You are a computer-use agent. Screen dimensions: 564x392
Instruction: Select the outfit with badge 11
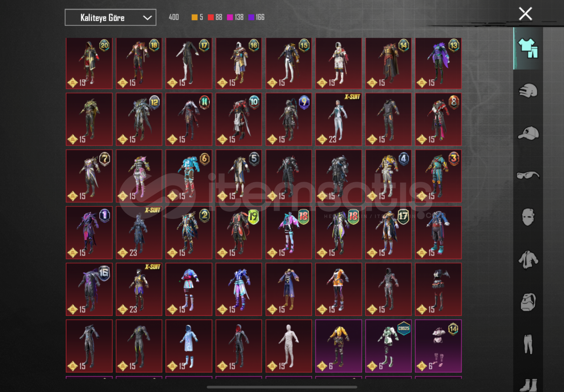[189, 119]
